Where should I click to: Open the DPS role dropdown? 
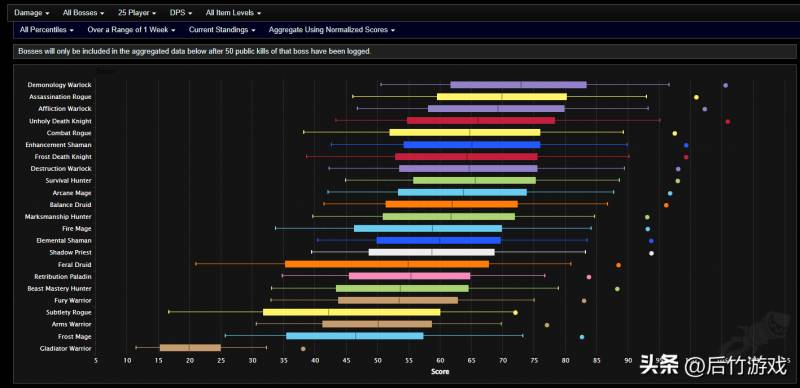point(181,13)
